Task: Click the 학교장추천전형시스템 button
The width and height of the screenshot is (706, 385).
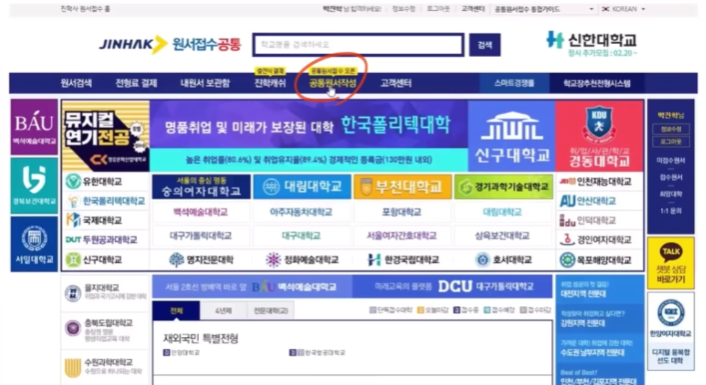Action: [x=597, y=83]
